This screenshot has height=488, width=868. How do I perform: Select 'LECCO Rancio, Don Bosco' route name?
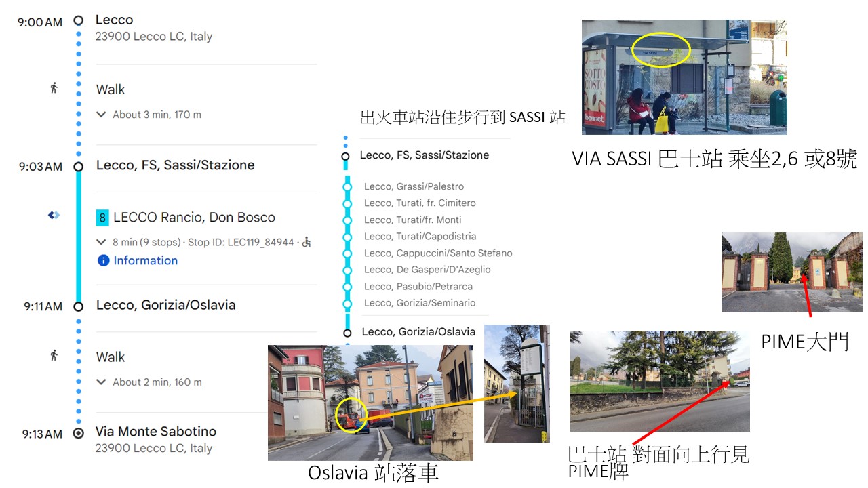click(194, 218)
